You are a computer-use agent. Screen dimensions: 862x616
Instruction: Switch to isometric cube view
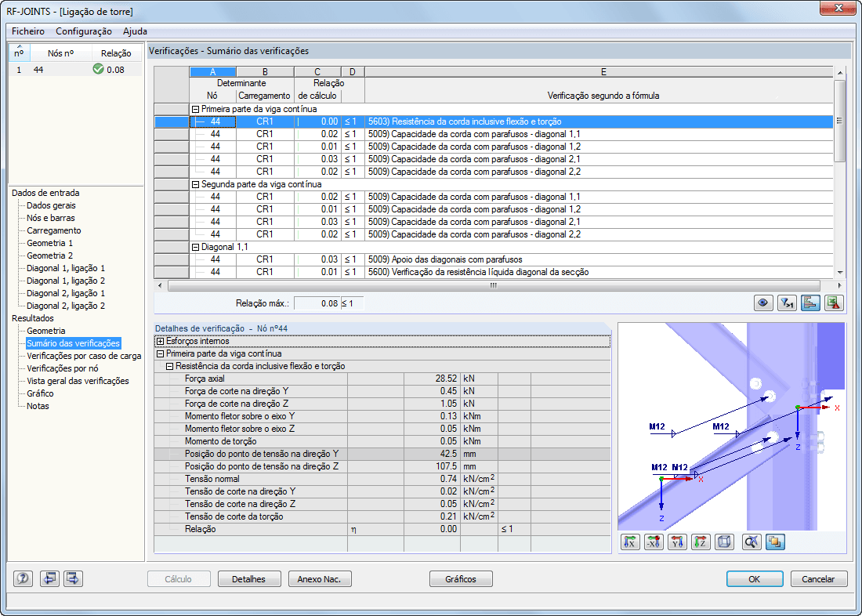pos(725,542)
